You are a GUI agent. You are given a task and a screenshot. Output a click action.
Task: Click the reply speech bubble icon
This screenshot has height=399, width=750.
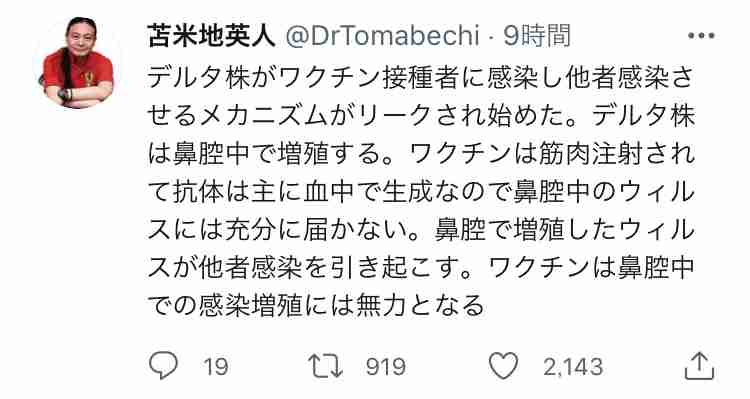point(163,366)
